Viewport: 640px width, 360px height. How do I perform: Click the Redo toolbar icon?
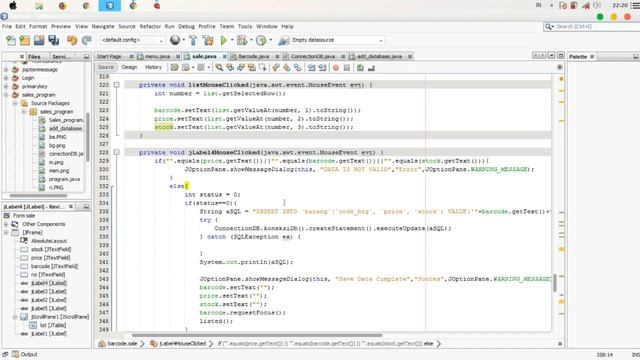tap(86, 40)
